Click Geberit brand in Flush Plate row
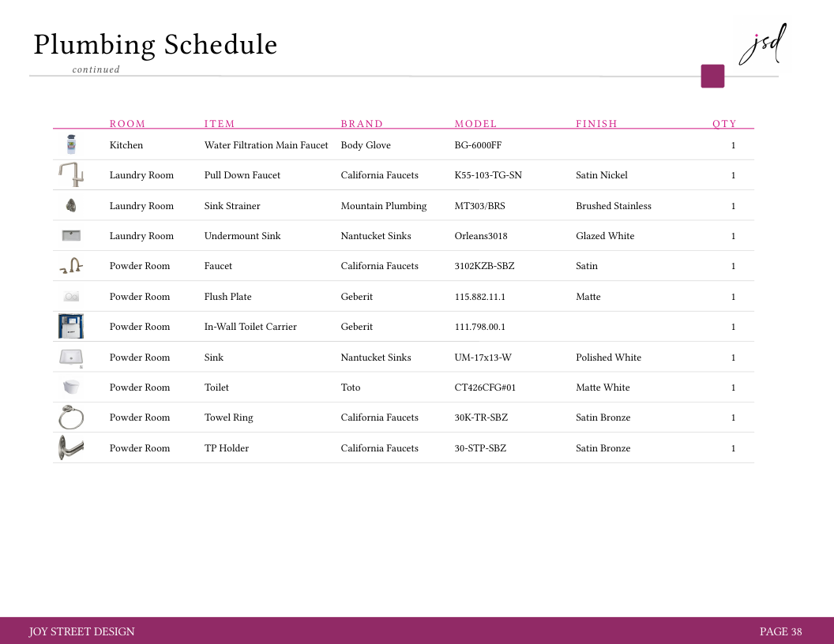The image size is (834, 644). click(356, 297)
